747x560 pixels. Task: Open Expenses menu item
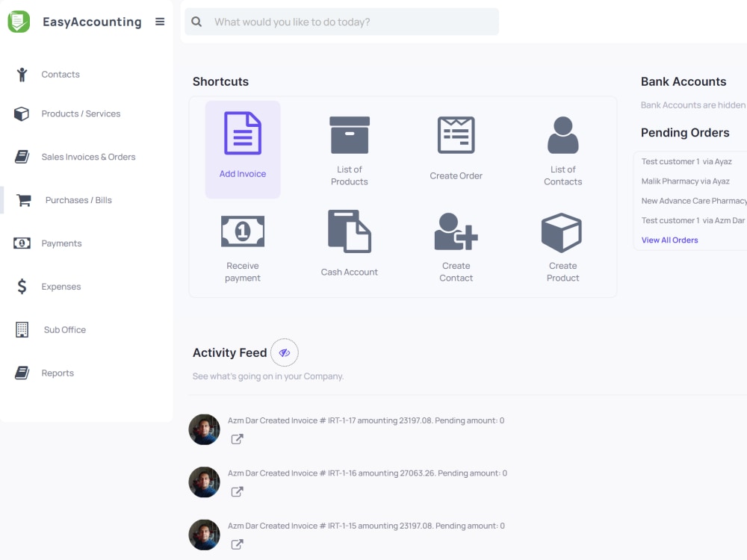[61, 287]
